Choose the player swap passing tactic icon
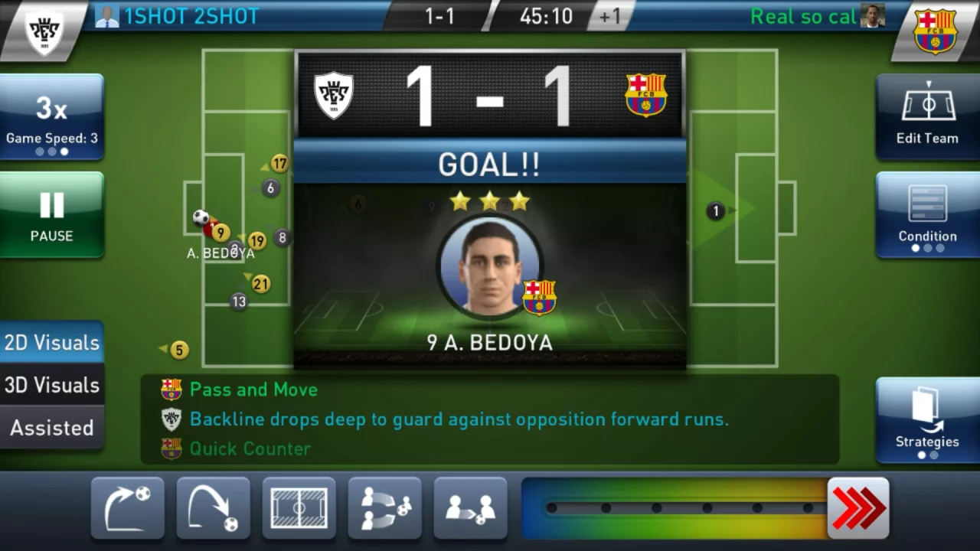This screenshot has height=551, width=980. (385, 508)
